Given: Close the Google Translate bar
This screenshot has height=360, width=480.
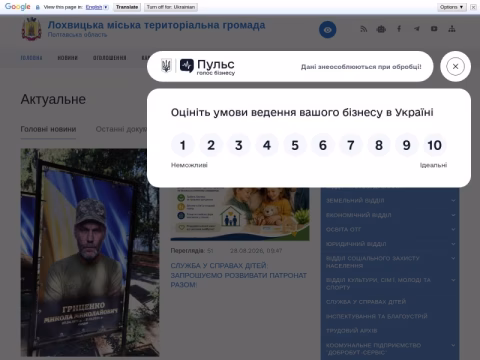Looking at the screenshot, I should 473,7.
